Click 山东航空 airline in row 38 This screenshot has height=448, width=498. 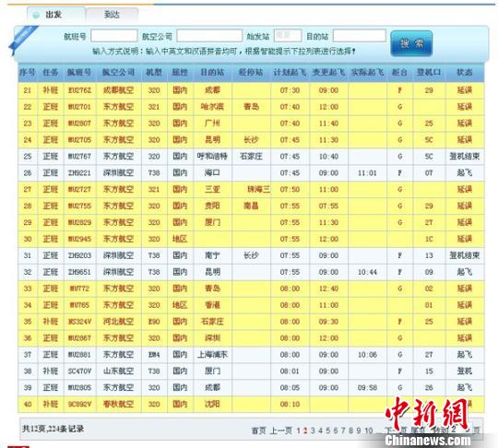(x=118, y=371)
